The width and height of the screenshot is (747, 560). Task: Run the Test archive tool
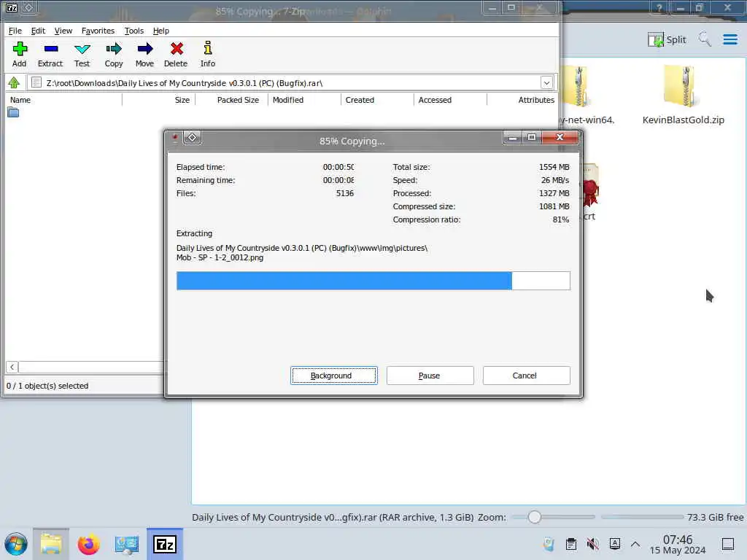82,54
